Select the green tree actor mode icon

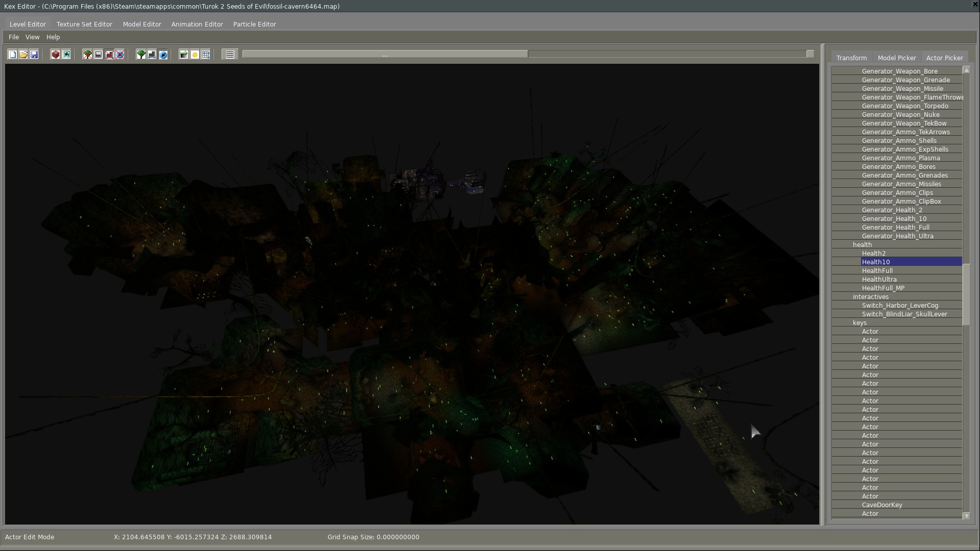click(x=141, y=55)
